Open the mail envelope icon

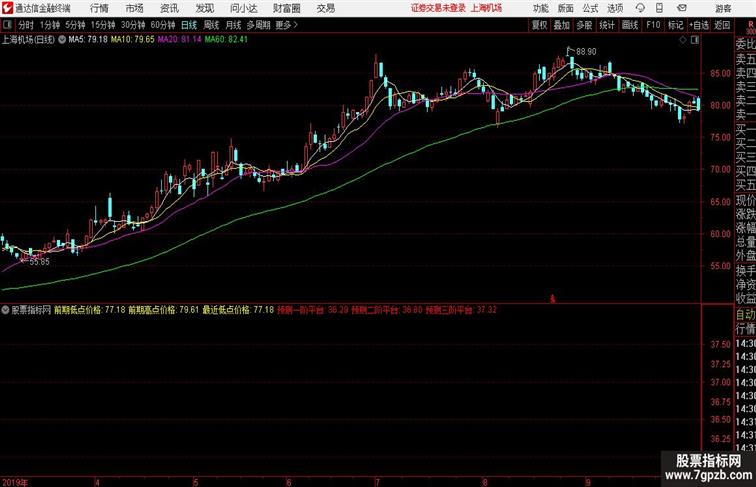pos(682,8)
